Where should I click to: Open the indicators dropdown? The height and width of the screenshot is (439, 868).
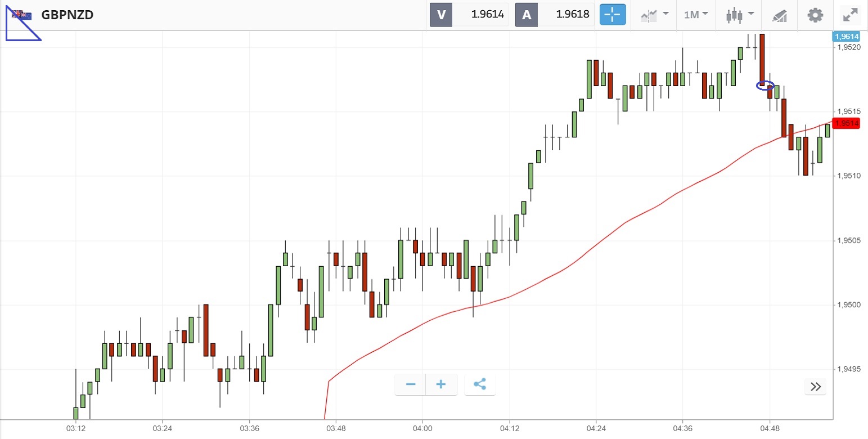tap(654, 15)
